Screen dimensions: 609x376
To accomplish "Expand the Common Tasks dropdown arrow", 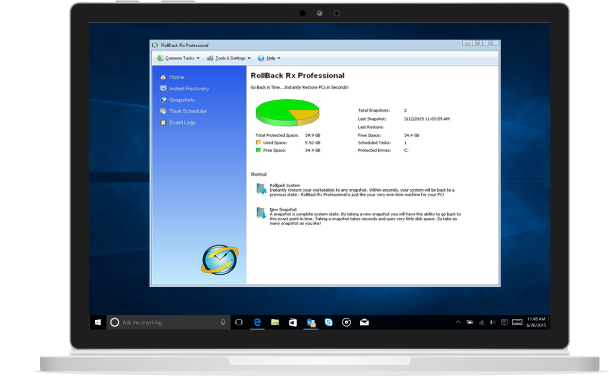I will click(198, 58).
